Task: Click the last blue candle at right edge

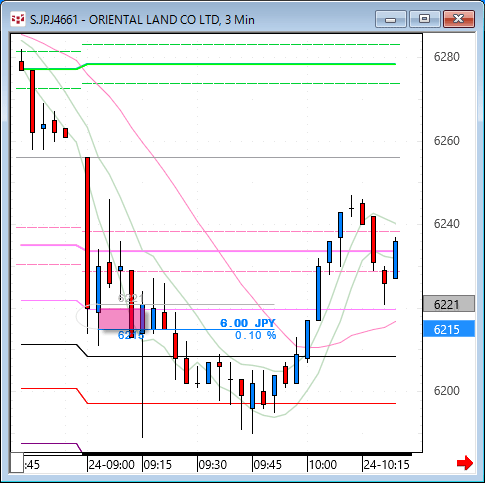Action: [x=396, y=260]
